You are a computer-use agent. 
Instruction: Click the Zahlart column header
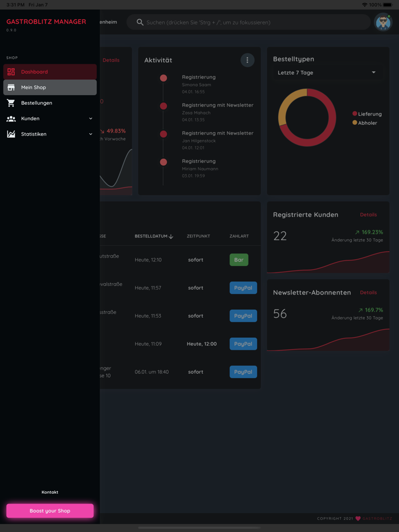(239, 236)
